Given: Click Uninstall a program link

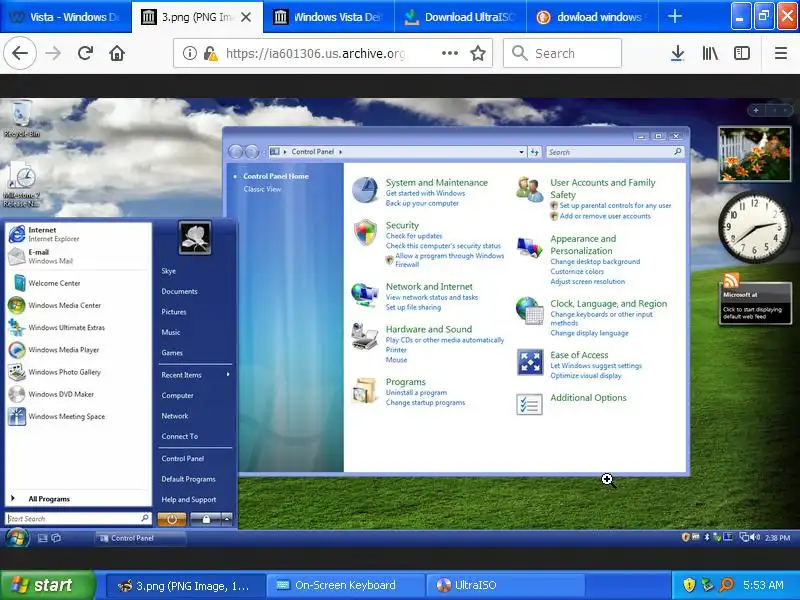Looking at the screenshot, I should pos(416,392).
